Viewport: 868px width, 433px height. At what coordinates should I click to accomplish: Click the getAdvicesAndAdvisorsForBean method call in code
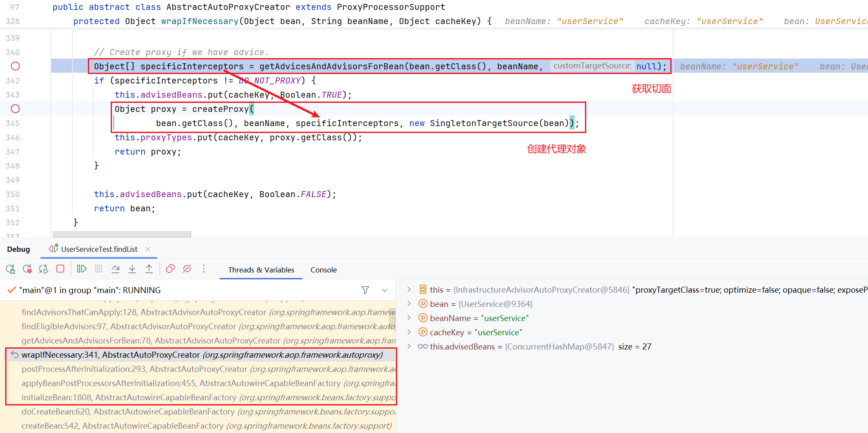[332, 66]
